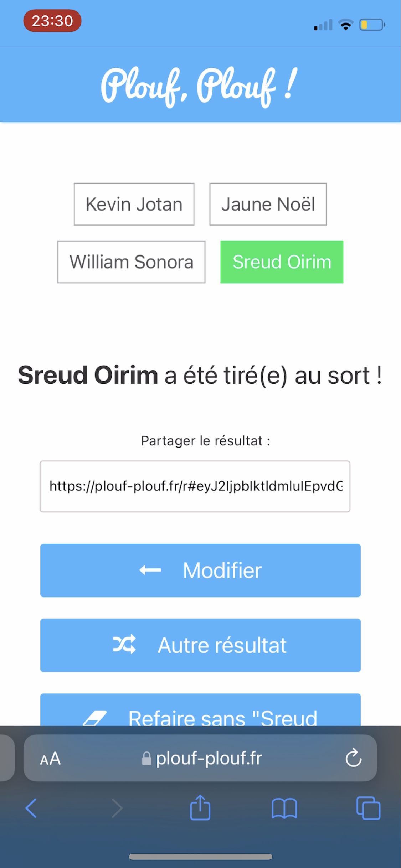Click the Modifier button

(200, 570)
